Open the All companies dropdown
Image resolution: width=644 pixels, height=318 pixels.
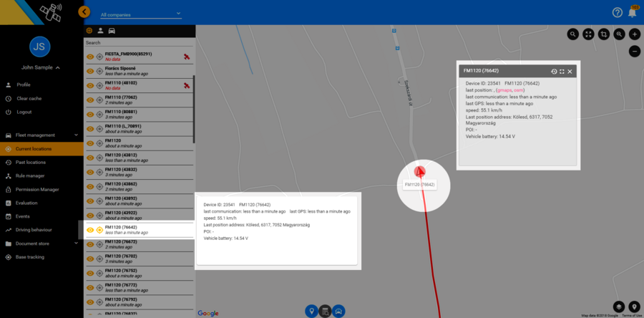pos(140,14)
